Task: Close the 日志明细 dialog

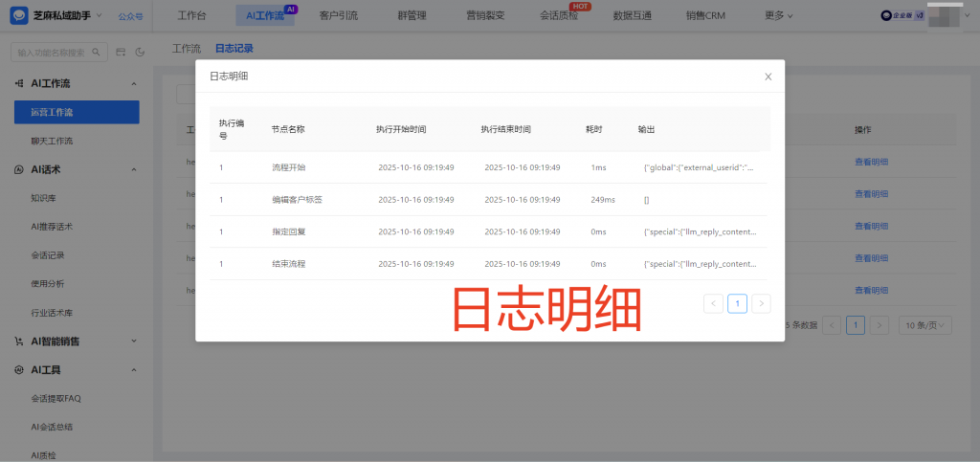Action: tap(768, 77)
